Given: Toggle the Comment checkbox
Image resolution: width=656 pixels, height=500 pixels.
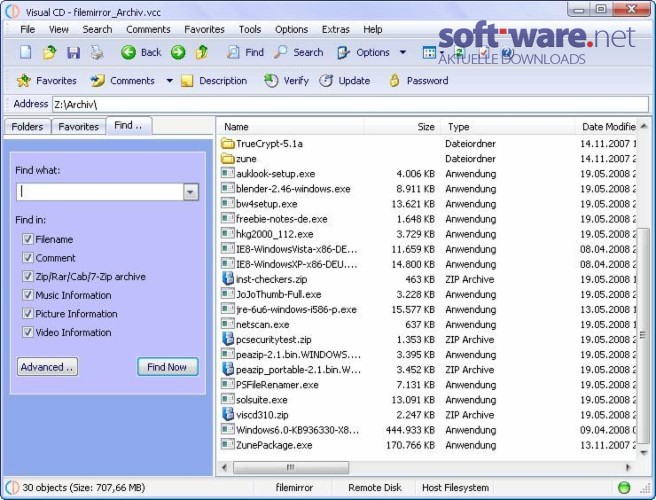Looking at the screenshot, I should tap(28, 257).
